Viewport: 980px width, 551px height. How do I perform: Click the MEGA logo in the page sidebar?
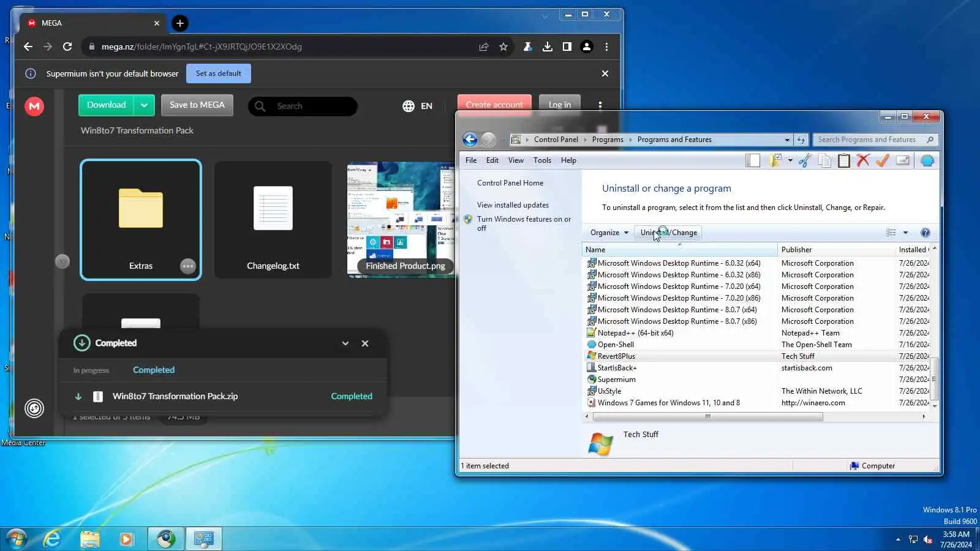(x=34, y=107)
